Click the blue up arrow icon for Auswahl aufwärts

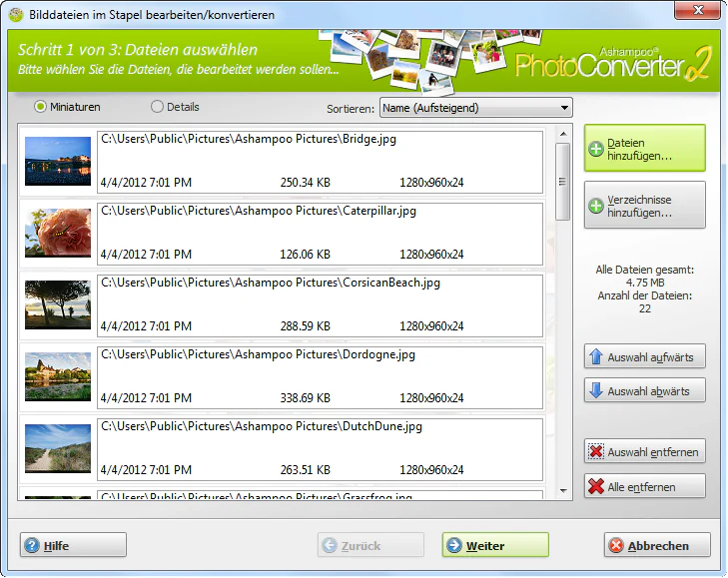point(595,356)
